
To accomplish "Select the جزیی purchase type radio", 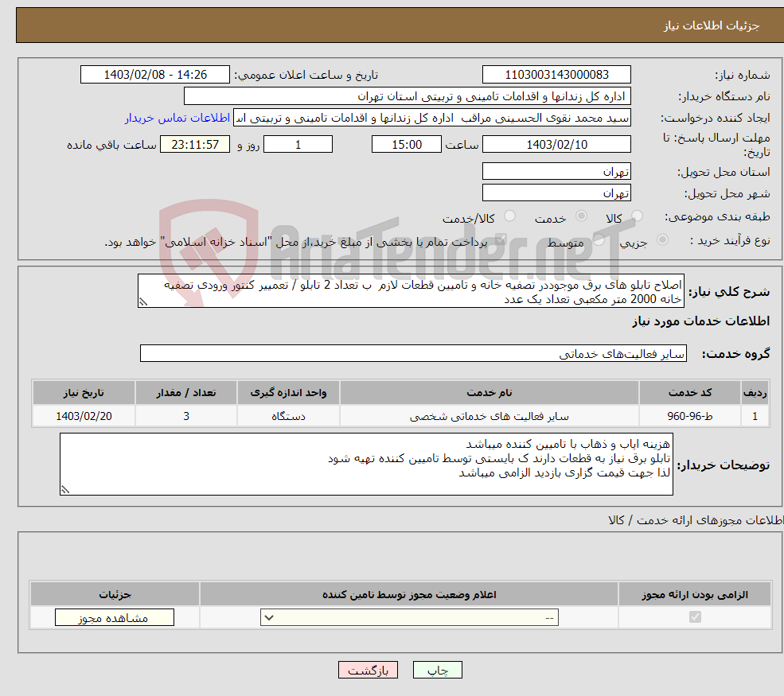I will pyautogui.click(x=662, y=240).
